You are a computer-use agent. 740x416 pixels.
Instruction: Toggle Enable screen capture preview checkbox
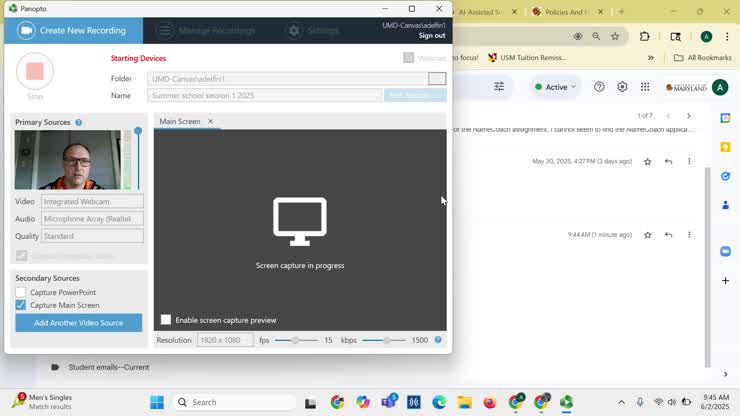click(x=166, y=320)
